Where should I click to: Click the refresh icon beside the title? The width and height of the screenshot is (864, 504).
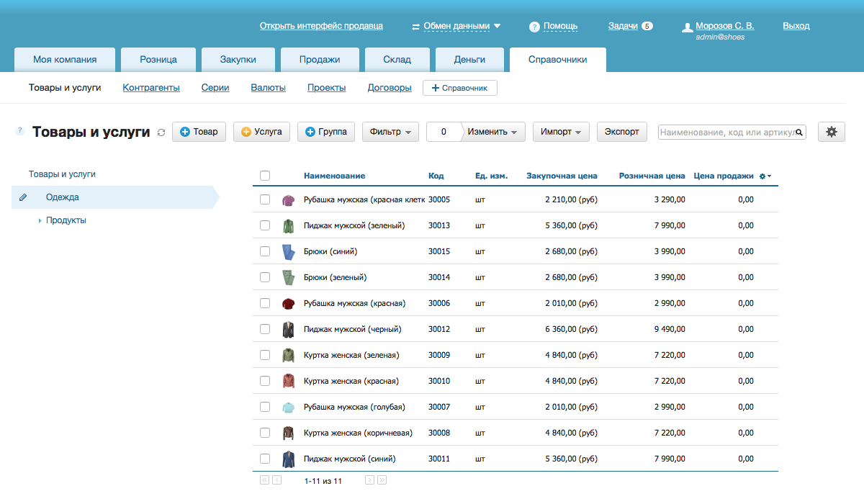click(x=161, y=132)
